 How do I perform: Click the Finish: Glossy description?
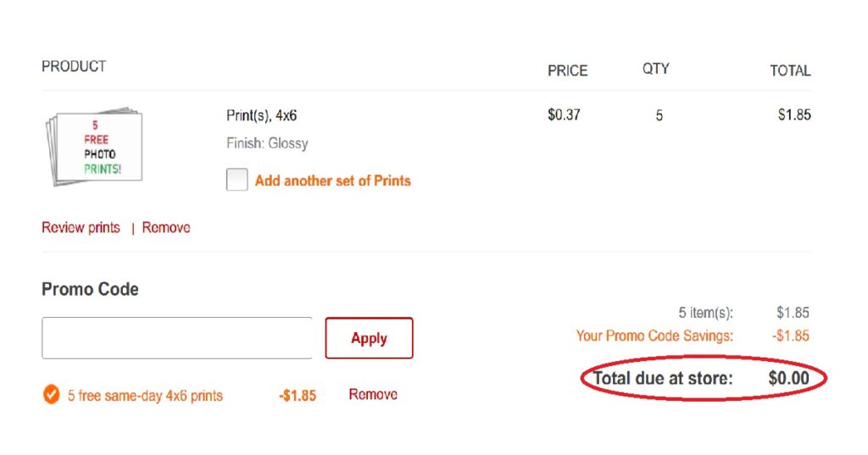[267, 143]
